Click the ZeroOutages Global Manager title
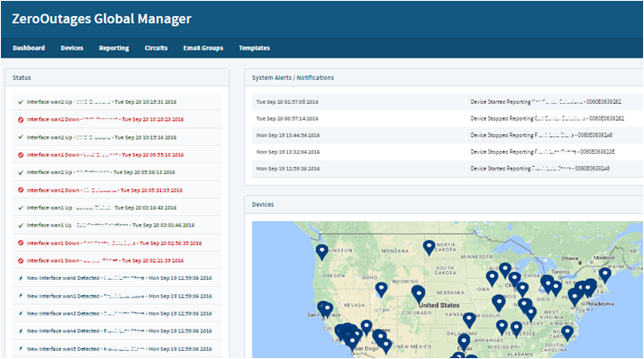Image resolution: width=644 pixels, height=359 pixels. [101, 19]
